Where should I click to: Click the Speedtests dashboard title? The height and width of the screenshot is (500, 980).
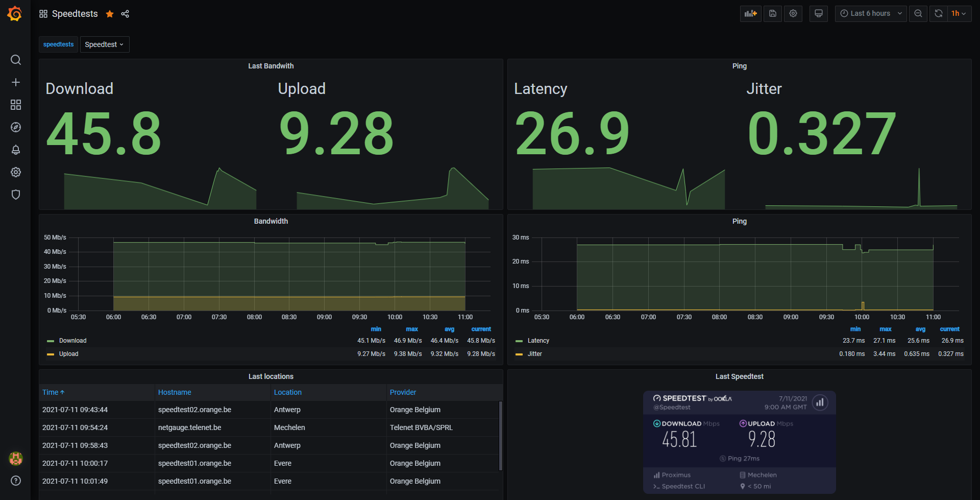coord(75,14)
